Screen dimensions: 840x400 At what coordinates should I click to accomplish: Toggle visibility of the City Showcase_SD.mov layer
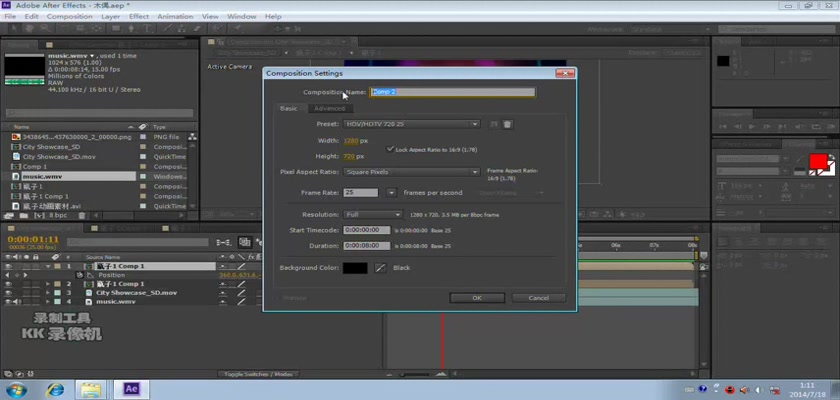(8, 293)
